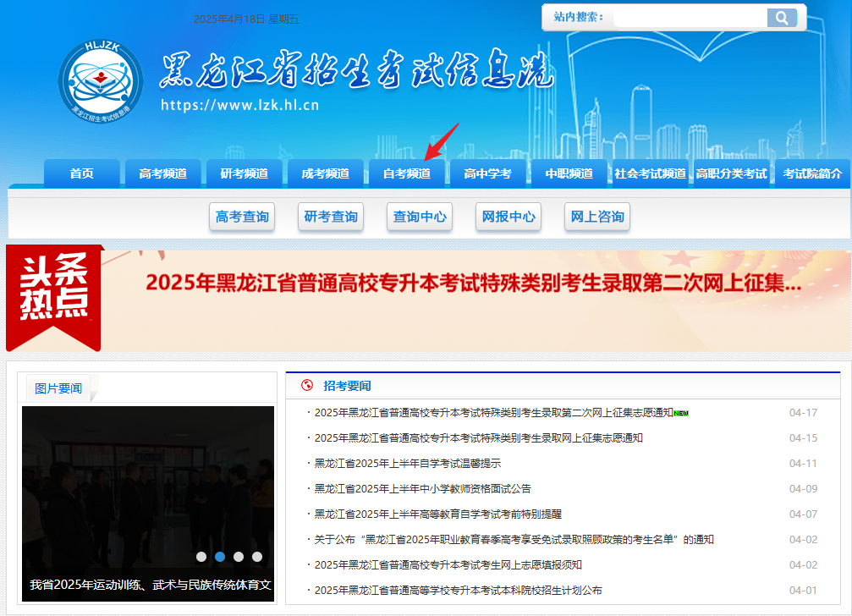This screenshot has width=852, height=616.
Task: Open 网上咨询
Action: [596, 217]
